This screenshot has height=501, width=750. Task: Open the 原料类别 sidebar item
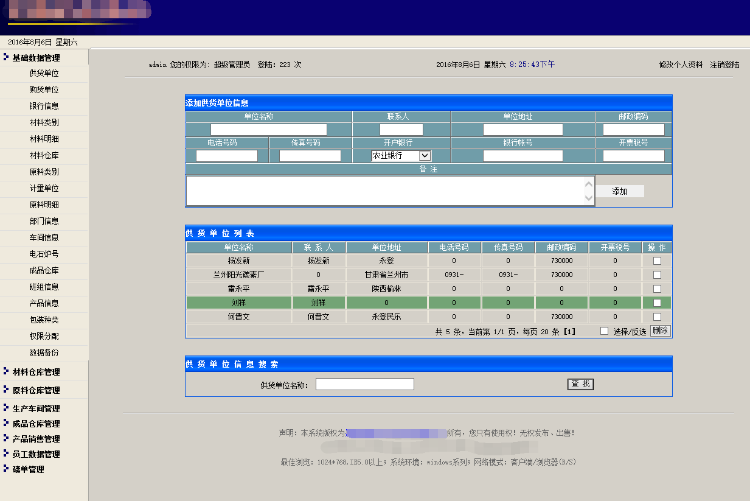tap(44, 172)
